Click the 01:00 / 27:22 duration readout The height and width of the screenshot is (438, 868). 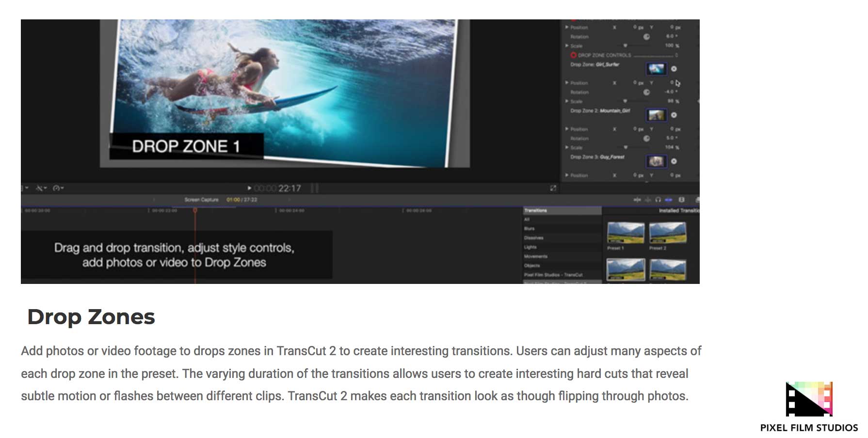(x=241, y=200)
